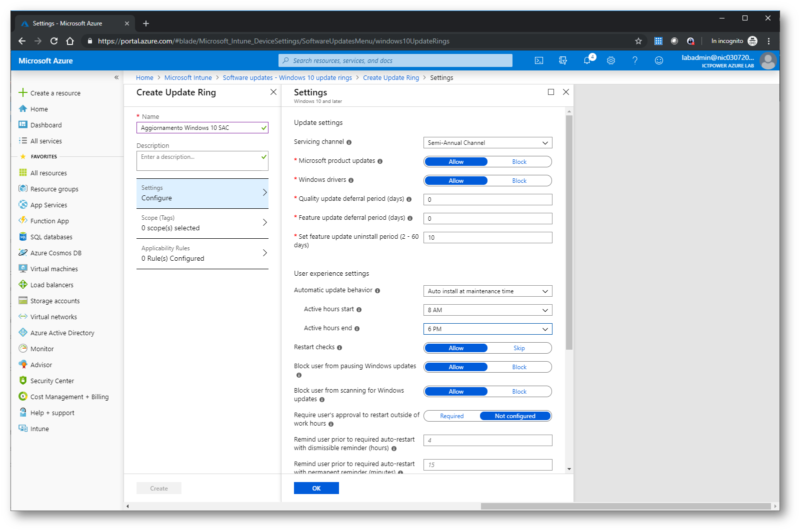The width and height of the screenshot is (801, 532).
Task: Click info icon next to Quality update deferral period
Action: [409, 199]
